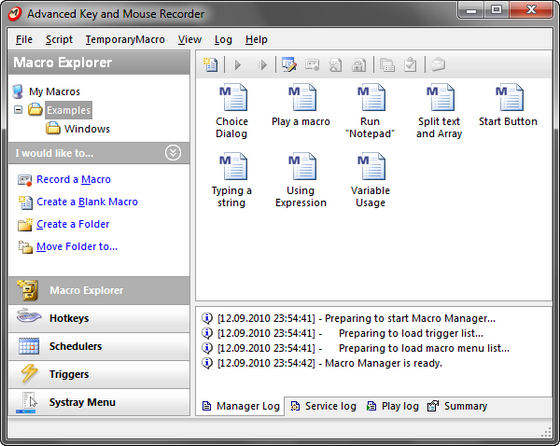Select the Run "Notepad" macro icon
This screenshot has height=446, width=560.
click(371, 97)
